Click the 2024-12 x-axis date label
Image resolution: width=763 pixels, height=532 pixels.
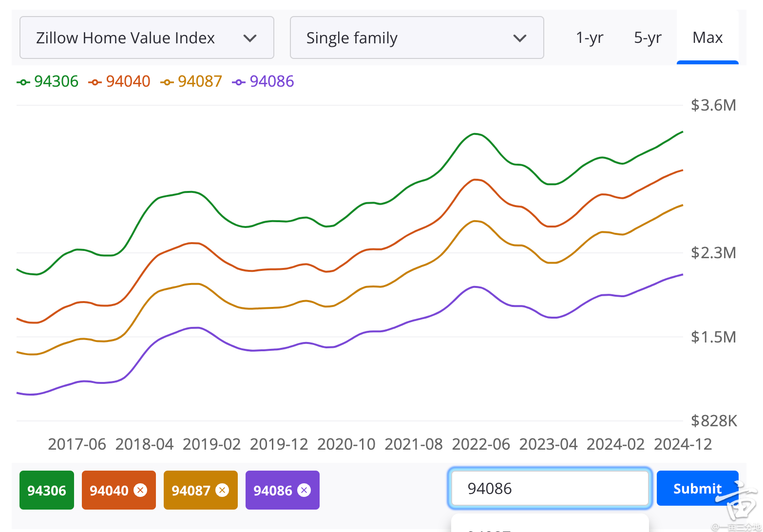[683, 444]
